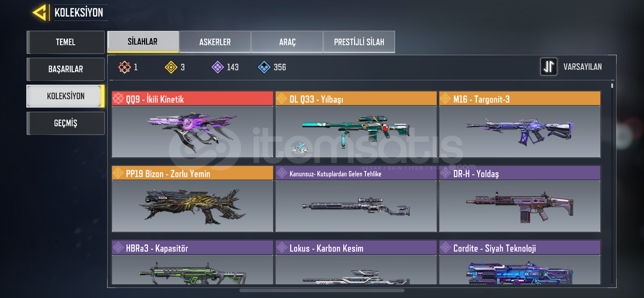This screenshot has height=298, width=644.
Task: Open the Başarılar sidebar section
Action: [x=65, y=69]
